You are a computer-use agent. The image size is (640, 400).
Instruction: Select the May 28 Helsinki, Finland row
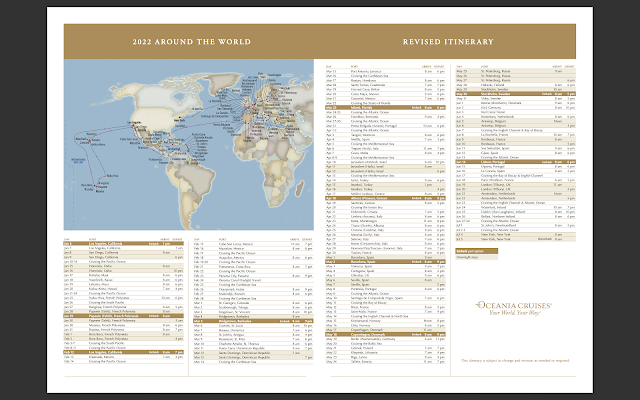[516, 85]
